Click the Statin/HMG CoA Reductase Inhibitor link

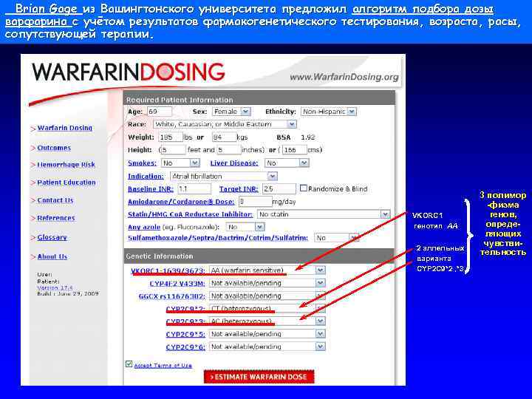(x=190, y=214)
